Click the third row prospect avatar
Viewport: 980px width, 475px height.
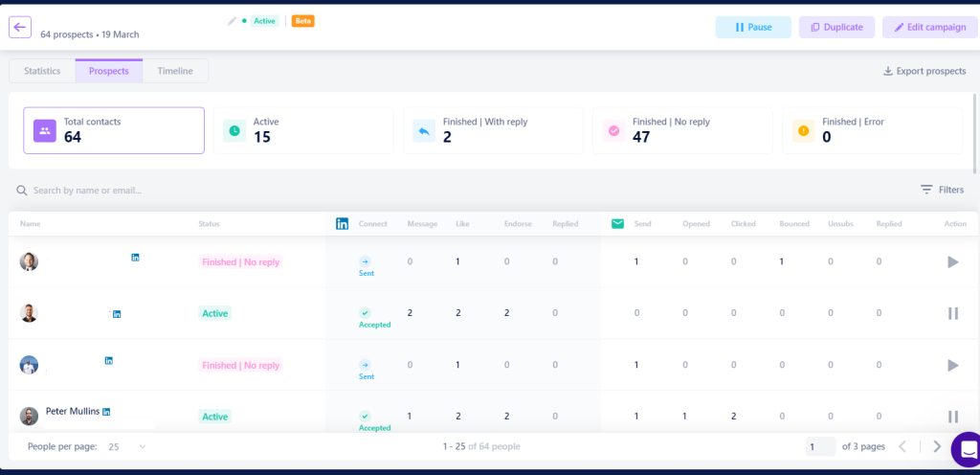point(29,365)
